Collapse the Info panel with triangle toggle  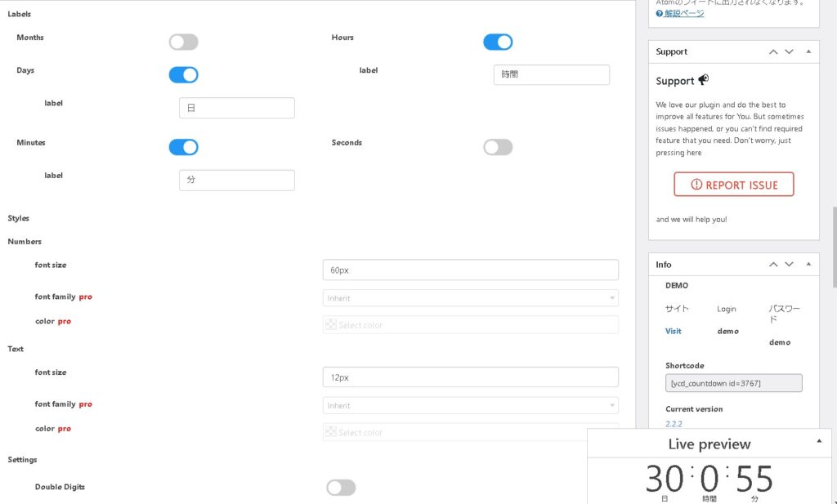click(x=808, y=265)
